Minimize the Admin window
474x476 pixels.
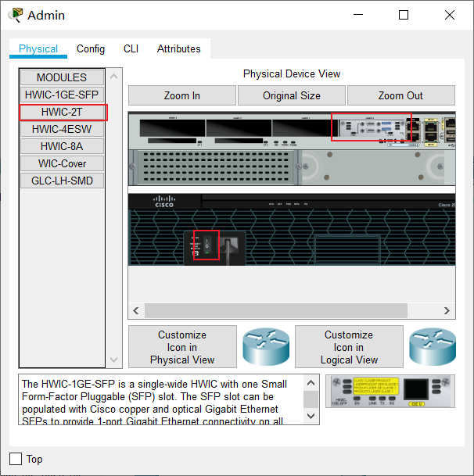tap(358, 15)
